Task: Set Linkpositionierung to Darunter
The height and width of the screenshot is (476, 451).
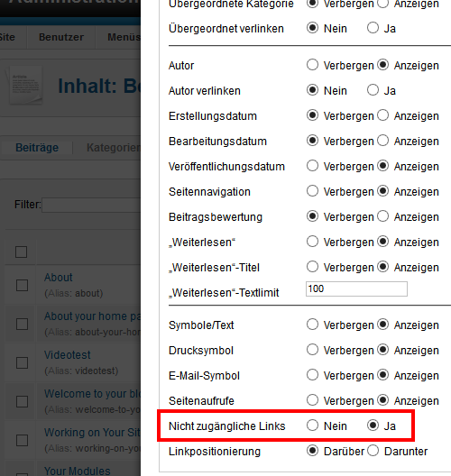Action: click(373, 451)
